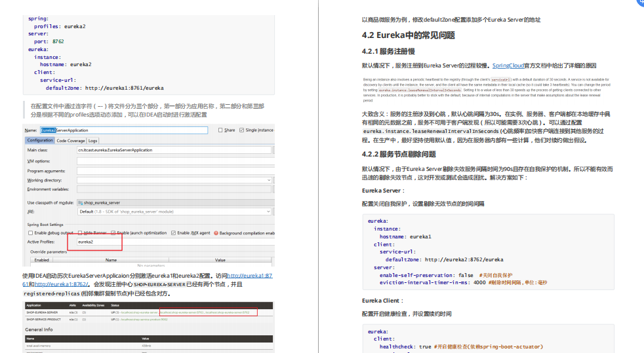Click the Program arguments field

(175, 171)
